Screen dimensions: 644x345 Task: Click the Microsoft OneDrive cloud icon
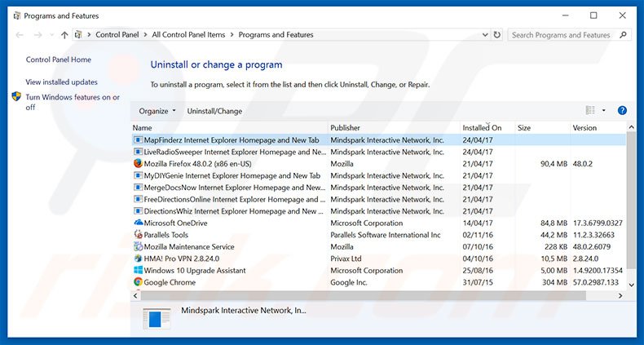click(x=139, y=223)
